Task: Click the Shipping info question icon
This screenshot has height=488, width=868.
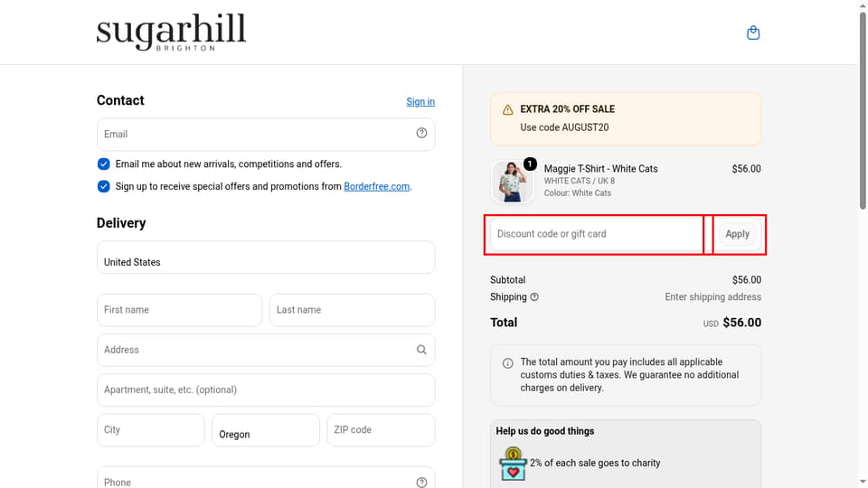Action: [x=534, y=297]
